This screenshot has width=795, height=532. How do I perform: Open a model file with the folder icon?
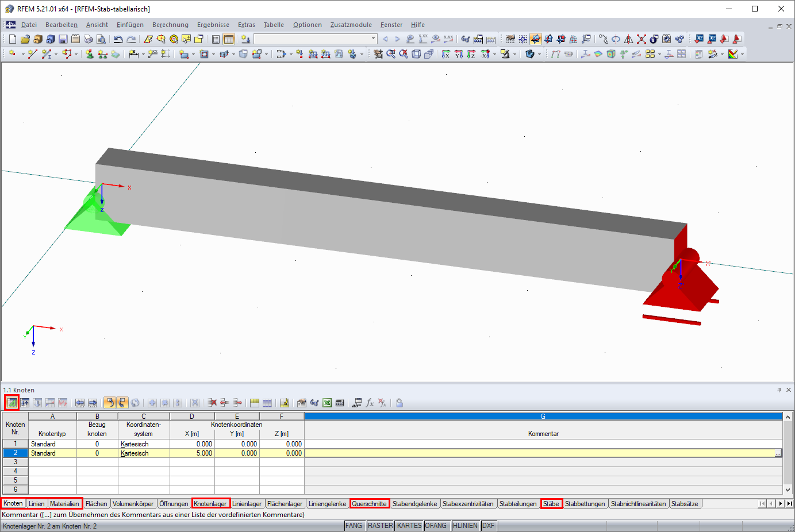tap(25, 39)
